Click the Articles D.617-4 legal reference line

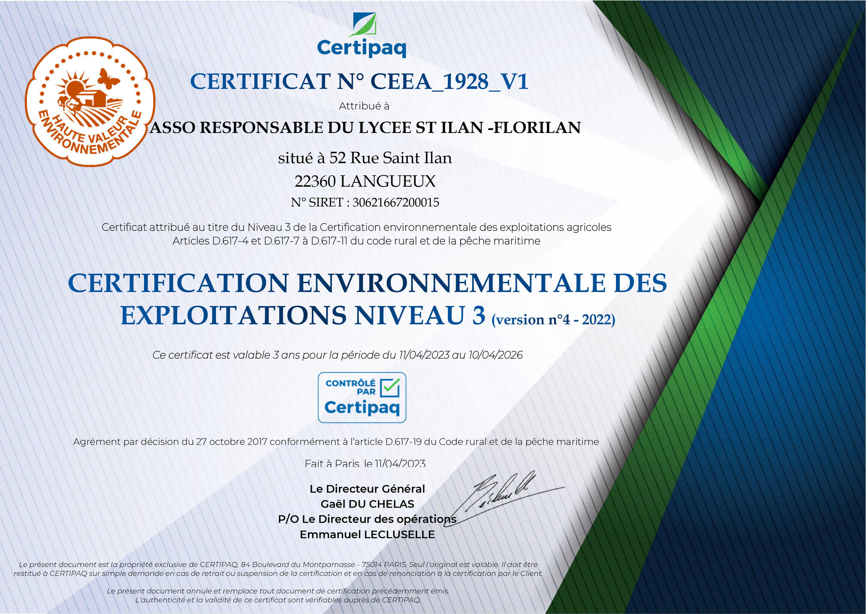[x=356, y=241]
